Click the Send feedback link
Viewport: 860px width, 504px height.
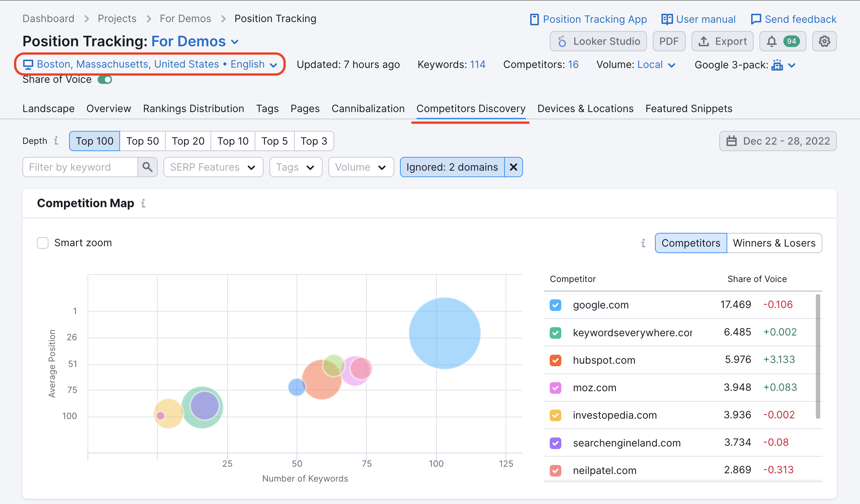tap(793, 19)
